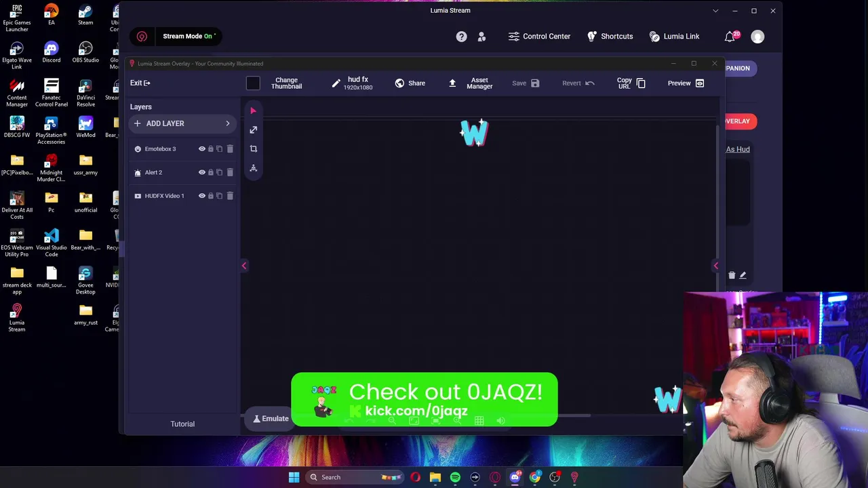
Task: Open the thumbnail color swatch
Action: [x=253, y=83]
